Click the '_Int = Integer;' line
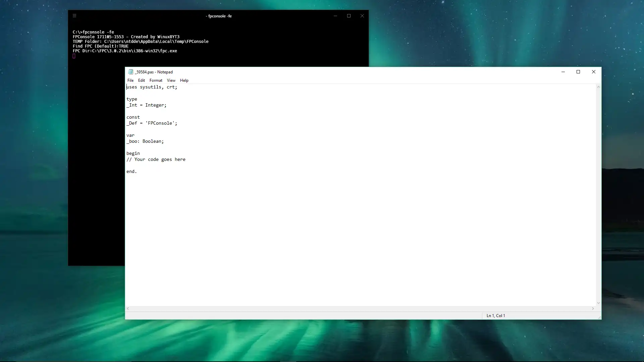 147,105
